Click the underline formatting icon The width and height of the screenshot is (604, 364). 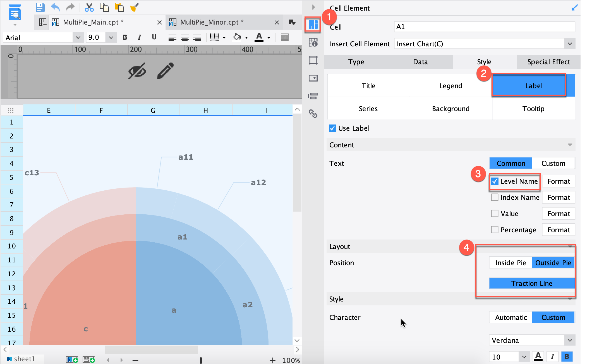click(154, 37)
